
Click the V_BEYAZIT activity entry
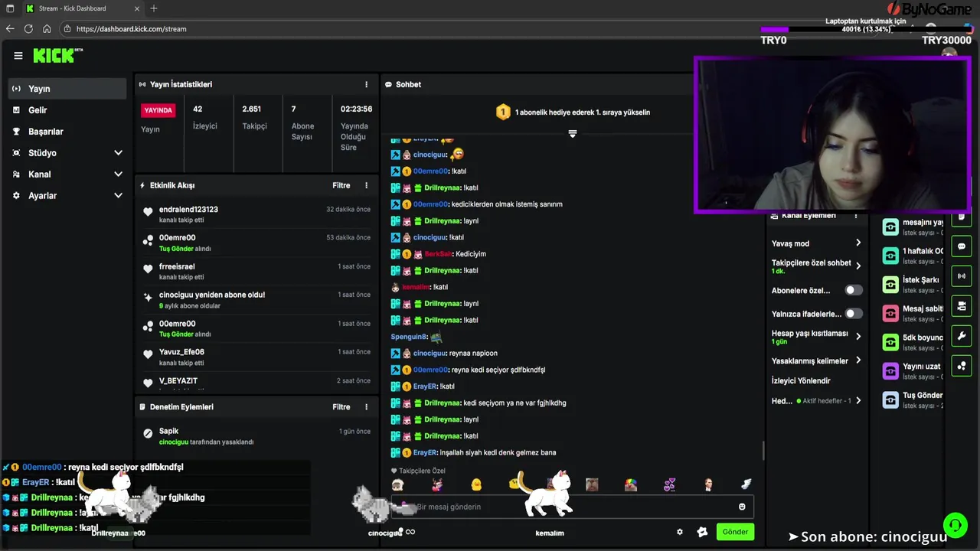256,381
